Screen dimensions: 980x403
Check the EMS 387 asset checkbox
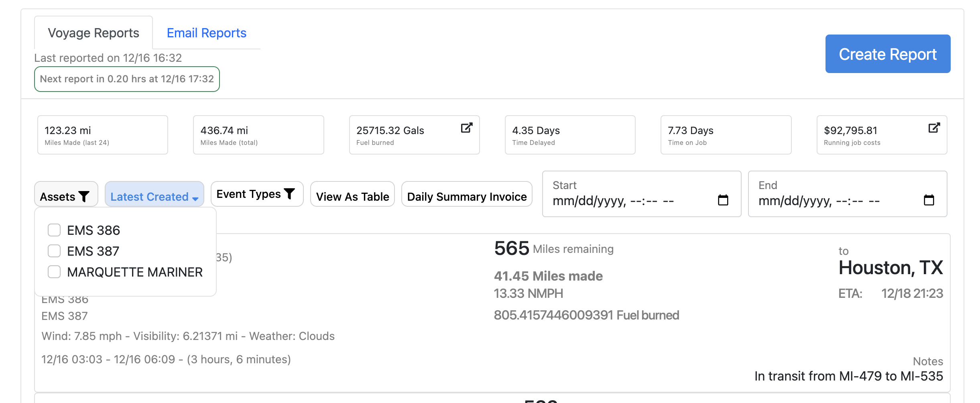coord(54,251)
